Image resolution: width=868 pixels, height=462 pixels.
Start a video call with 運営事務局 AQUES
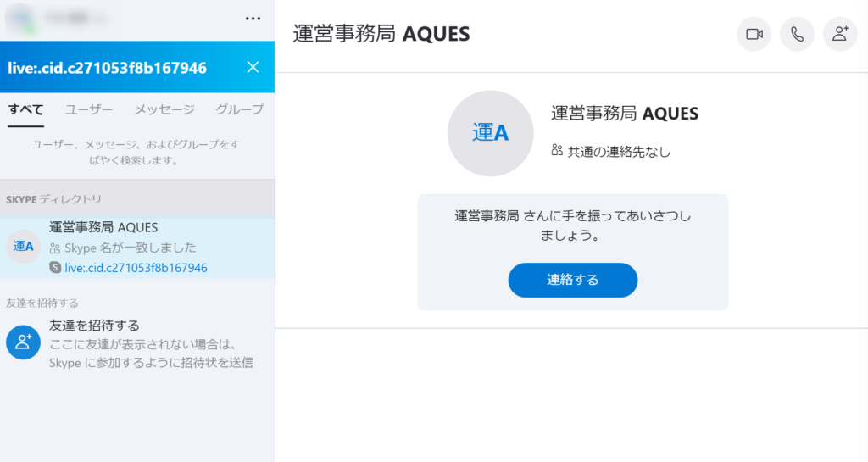pyautogui.click(x=754, y=34)
